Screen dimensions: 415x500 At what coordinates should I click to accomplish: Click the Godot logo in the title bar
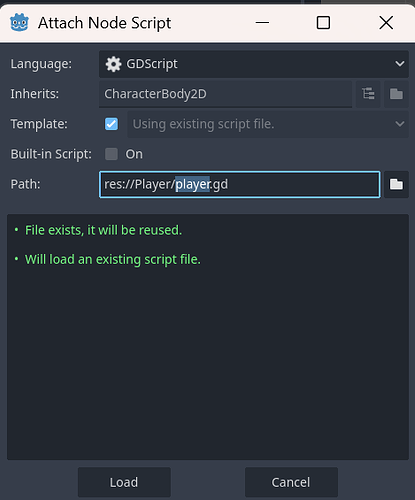(x=19, y=23)
